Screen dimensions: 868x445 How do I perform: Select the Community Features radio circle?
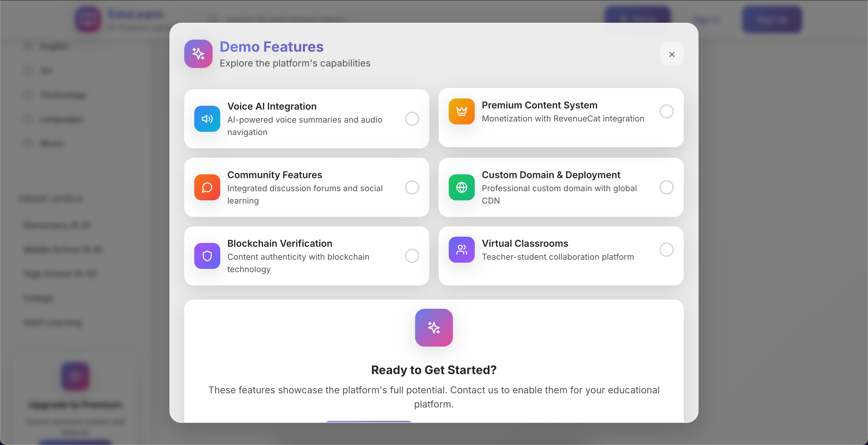(412, 187)
